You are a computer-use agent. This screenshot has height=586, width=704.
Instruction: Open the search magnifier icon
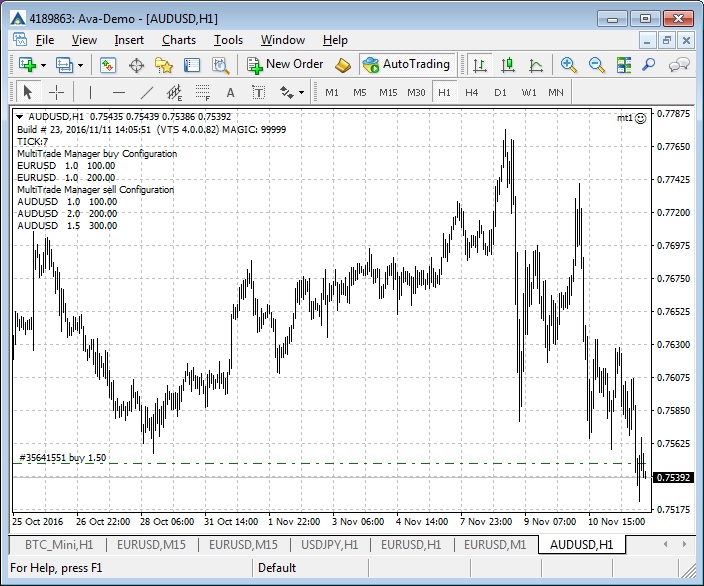point(648,65)
